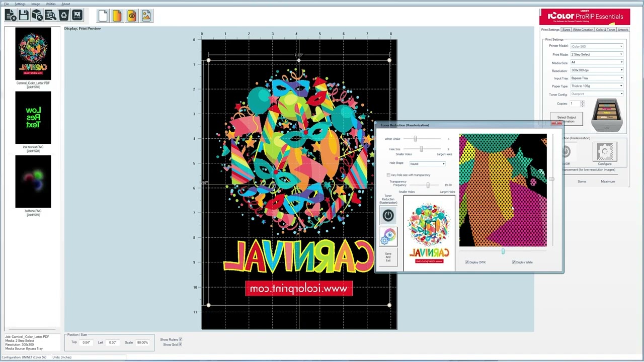The image size is (644, 362).
Task: Click the eye with gear preview icon
Action: [x=388, y=236]
